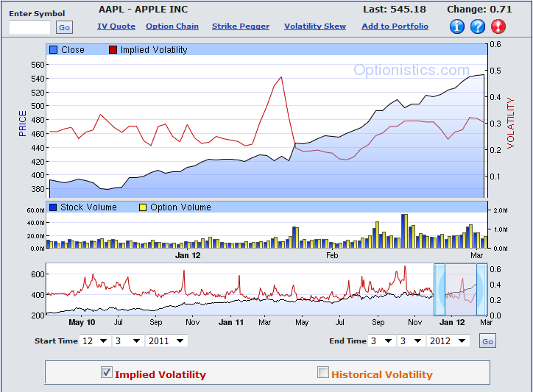Open the Strike Pegger link

pyautogui.click(x=241, y=26)
